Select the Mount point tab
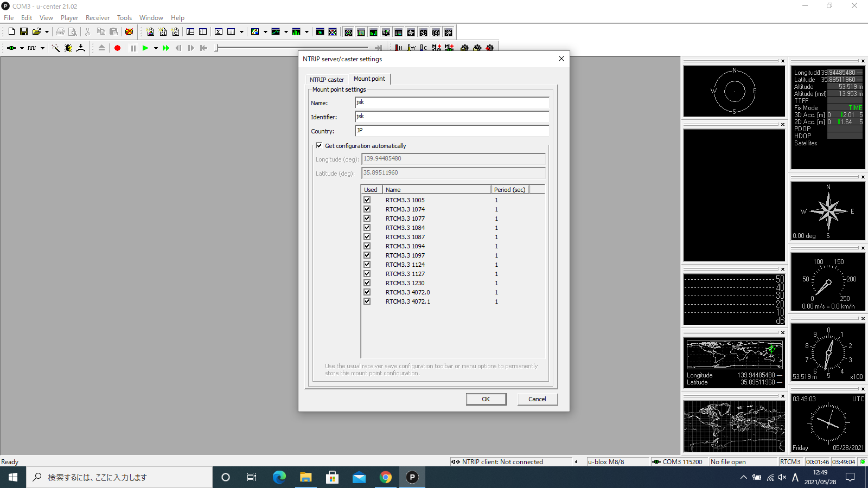The image size is (868, 488). (369, 79)
